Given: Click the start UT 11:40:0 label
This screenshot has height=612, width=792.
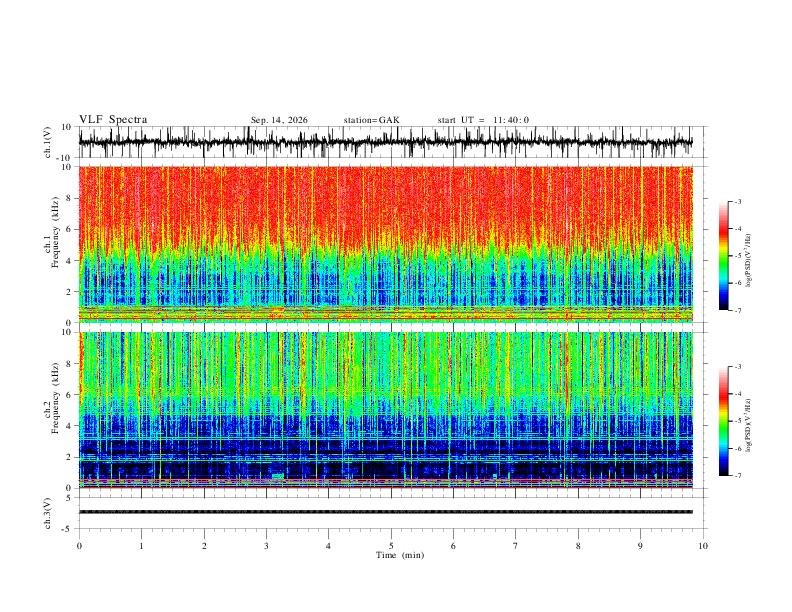Looking at the screenshot, I should click(x=483, y=120).
